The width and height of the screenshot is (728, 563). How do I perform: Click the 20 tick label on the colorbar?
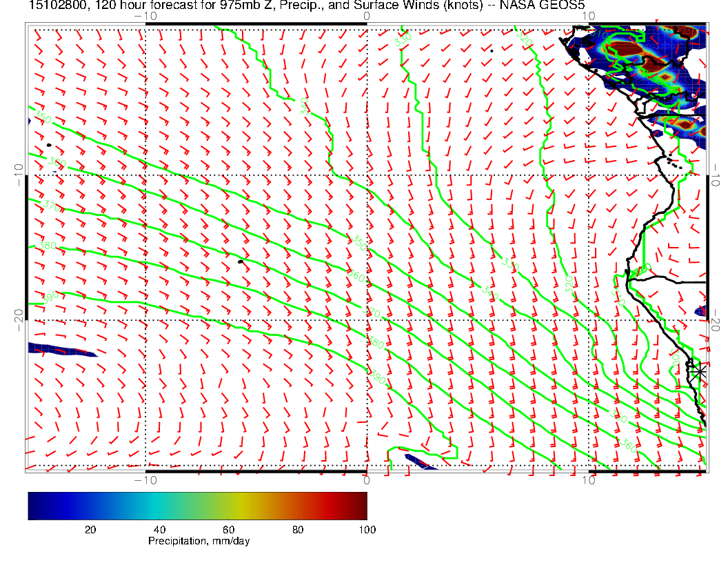90,529
